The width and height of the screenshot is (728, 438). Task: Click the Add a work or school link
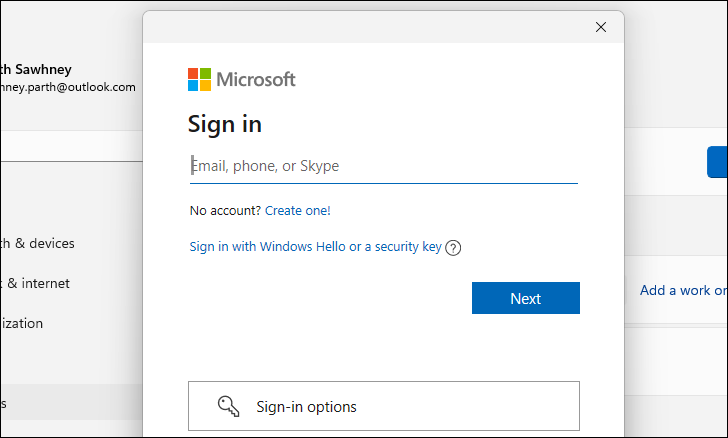point(683,290)
